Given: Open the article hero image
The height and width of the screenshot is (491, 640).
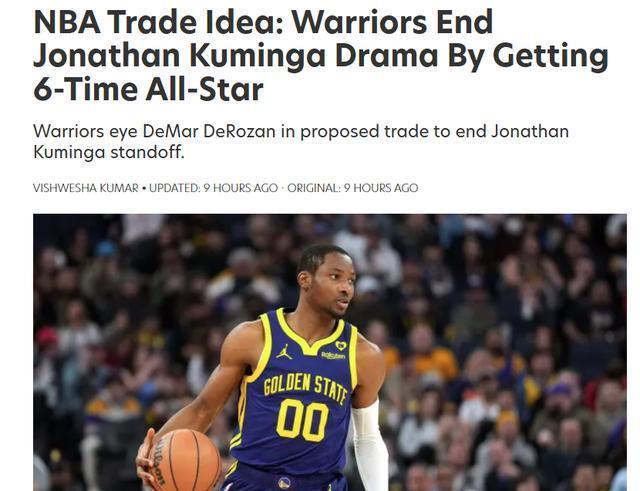Looking at the screenshot, I should (330, 352).
